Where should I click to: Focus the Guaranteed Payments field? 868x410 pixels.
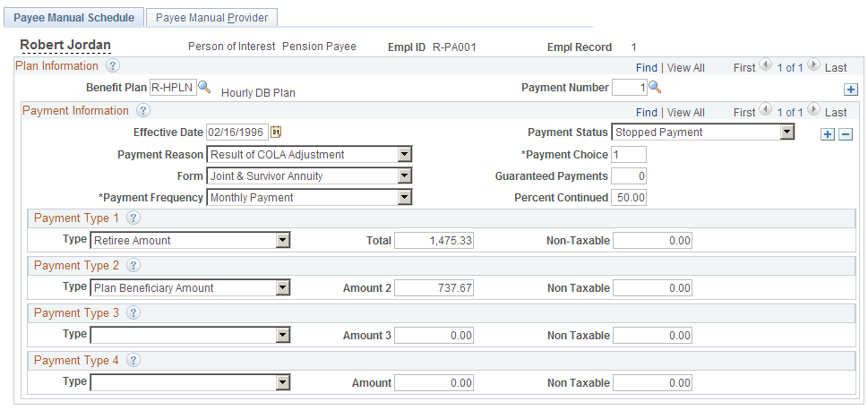629,176
